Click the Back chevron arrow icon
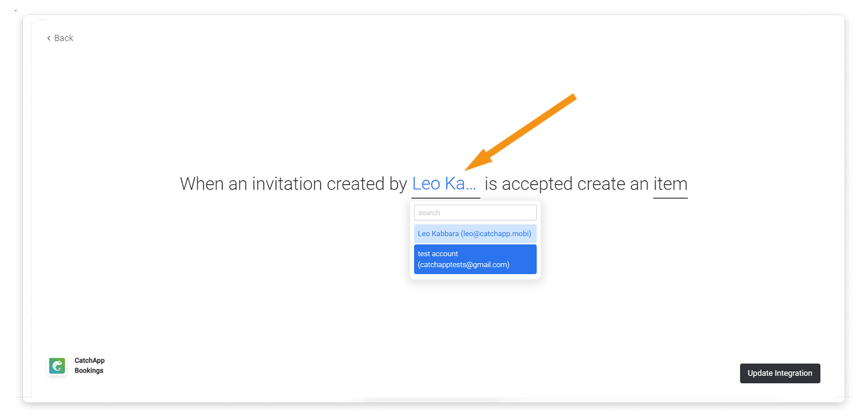868x416 pixels. tap(49, 38)
